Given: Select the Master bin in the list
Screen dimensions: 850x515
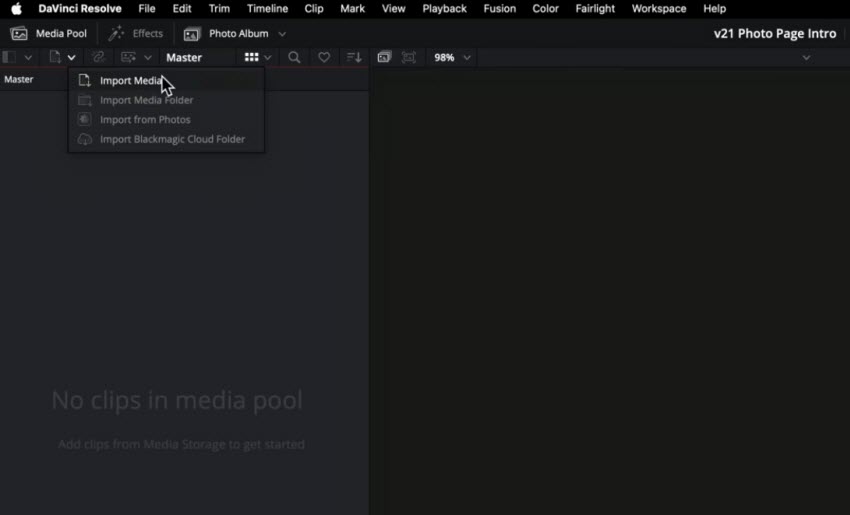Looking at the screenshot, I should point(19,79).
